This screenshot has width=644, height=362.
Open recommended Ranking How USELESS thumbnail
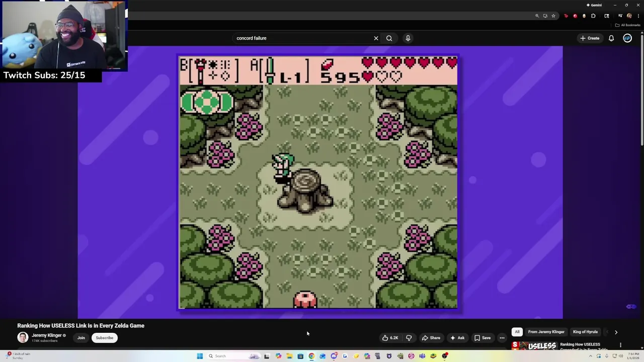534,346
